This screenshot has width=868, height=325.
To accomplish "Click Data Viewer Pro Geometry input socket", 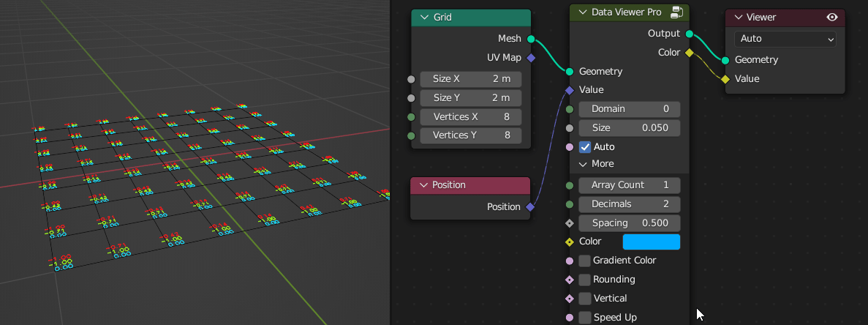I will [570, 72].
